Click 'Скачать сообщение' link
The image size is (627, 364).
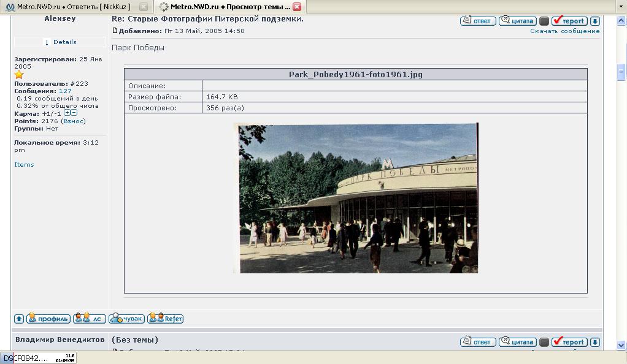tap(564, 31)
